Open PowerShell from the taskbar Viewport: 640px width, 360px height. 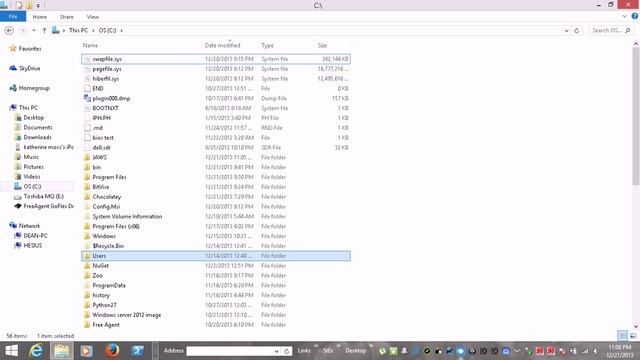[x=138, y=351]
